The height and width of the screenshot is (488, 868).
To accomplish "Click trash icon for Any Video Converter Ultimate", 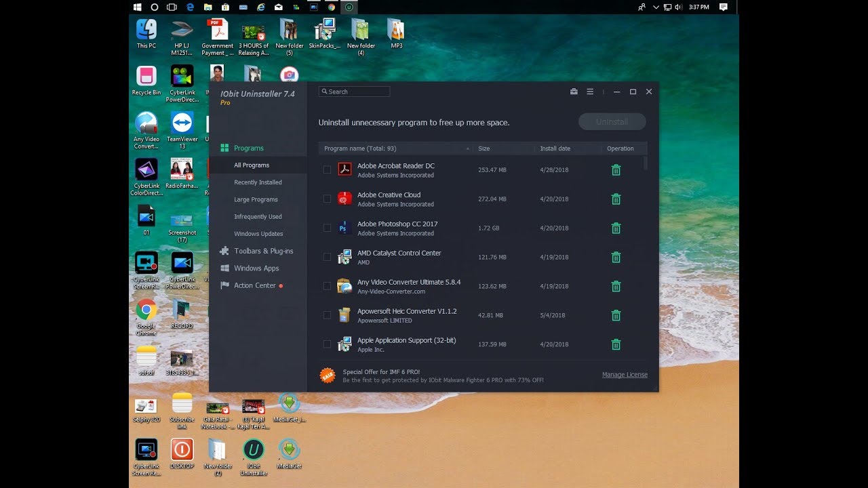I will pyautogui.click(x=616, y=287).
